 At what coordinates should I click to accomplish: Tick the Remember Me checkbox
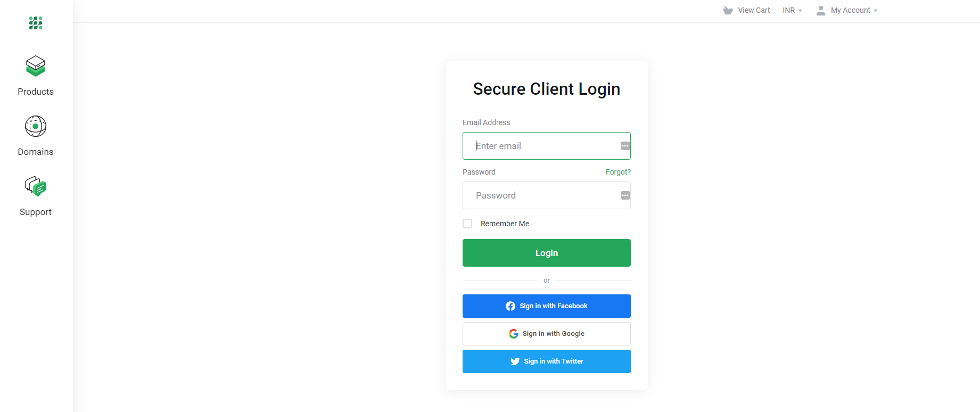[x=467, y=224]
